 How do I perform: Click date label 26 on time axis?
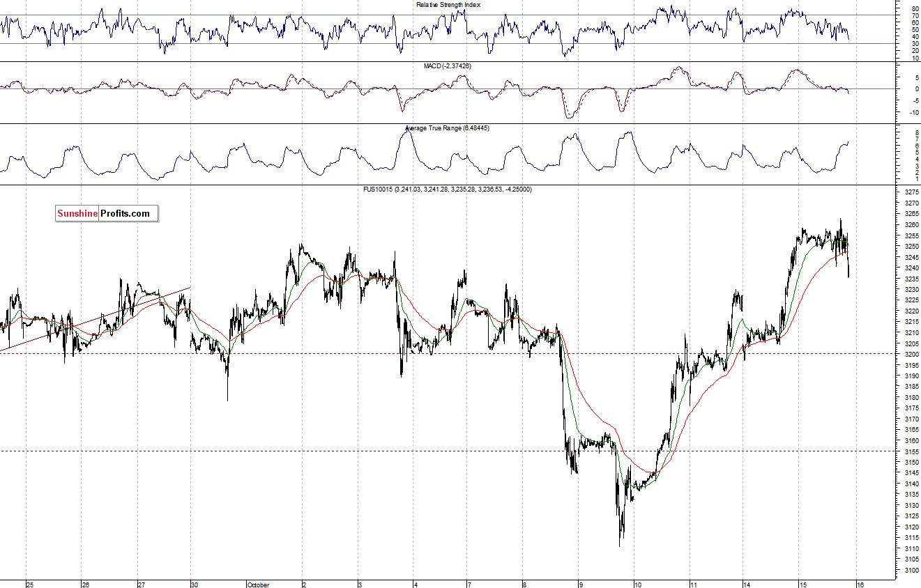click(85, 585)
